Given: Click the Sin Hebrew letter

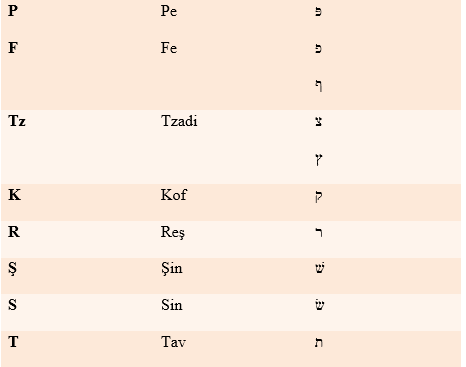Looking at the screenshot, I should pyautogui.click(x=319, y=305).
